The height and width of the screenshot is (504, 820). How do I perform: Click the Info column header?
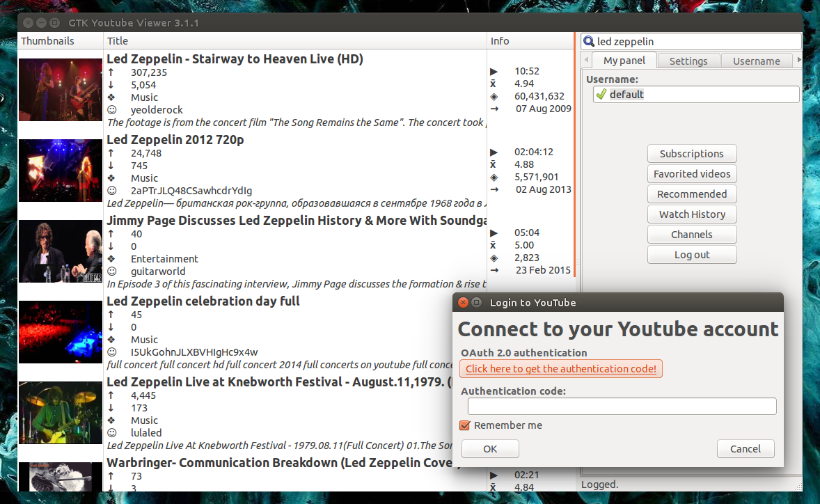(530, 41)
